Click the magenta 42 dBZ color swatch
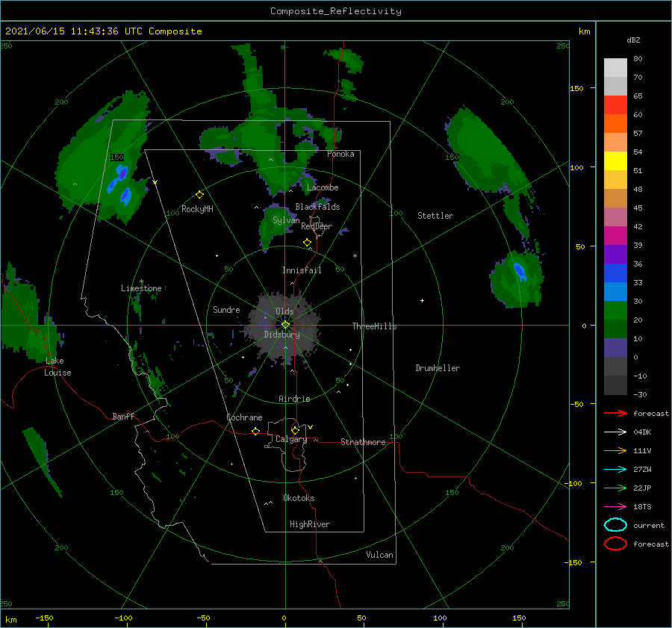This screenshot has width=672, height=628. click(615, 236)
